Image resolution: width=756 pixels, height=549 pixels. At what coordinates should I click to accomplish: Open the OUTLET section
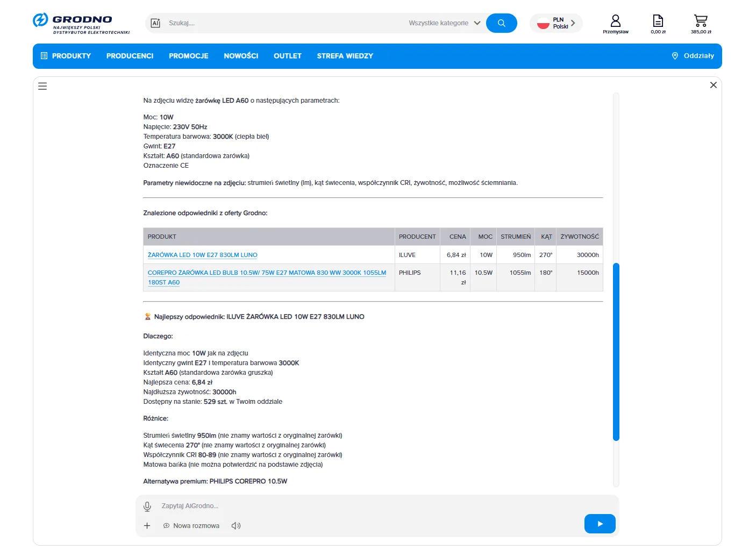click(x=288, y=56)
